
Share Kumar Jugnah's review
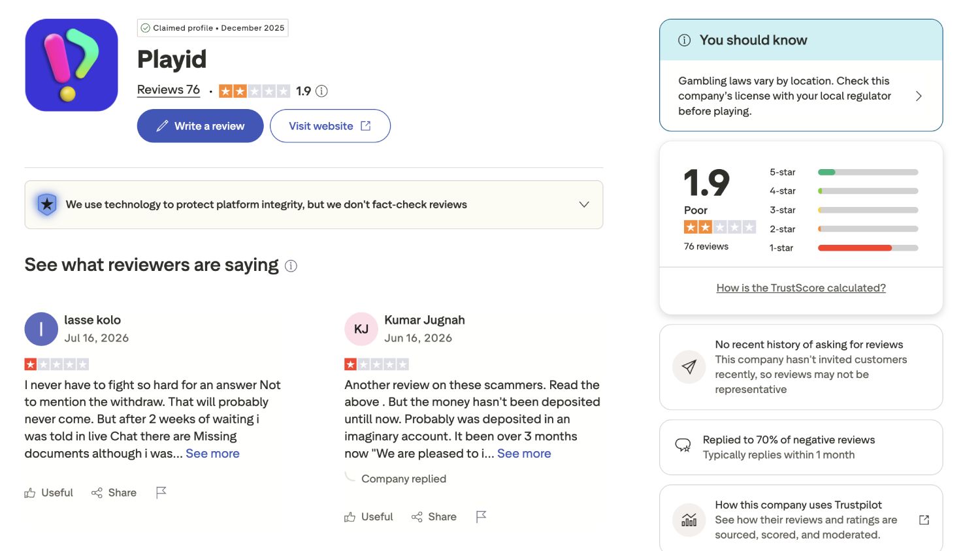pos(434,517)
